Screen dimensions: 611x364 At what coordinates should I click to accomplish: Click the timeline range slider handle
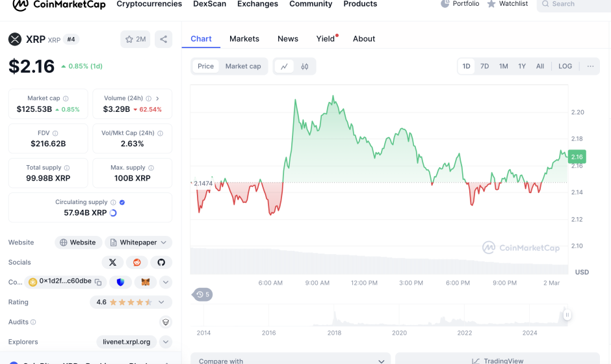(567, 315)
